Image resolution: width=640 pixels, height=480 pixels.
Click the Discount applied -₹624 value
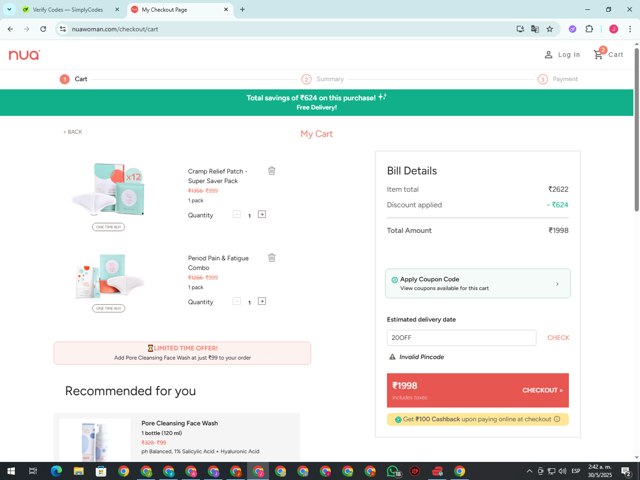click(558, 205)
